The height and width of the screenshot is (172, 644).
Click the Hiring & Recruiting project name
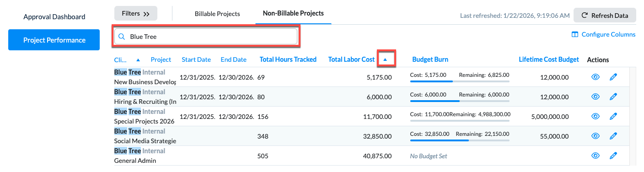coord(145,102)
